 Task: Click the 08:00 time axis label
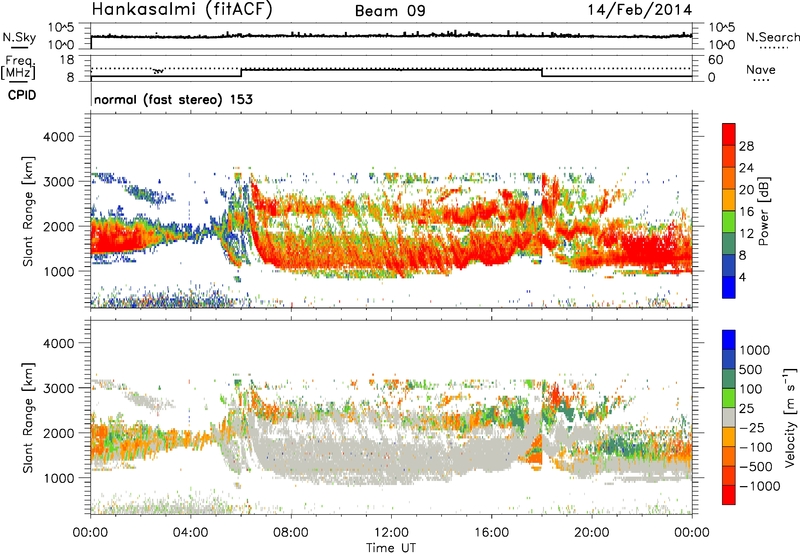click(x=291, y=533)
